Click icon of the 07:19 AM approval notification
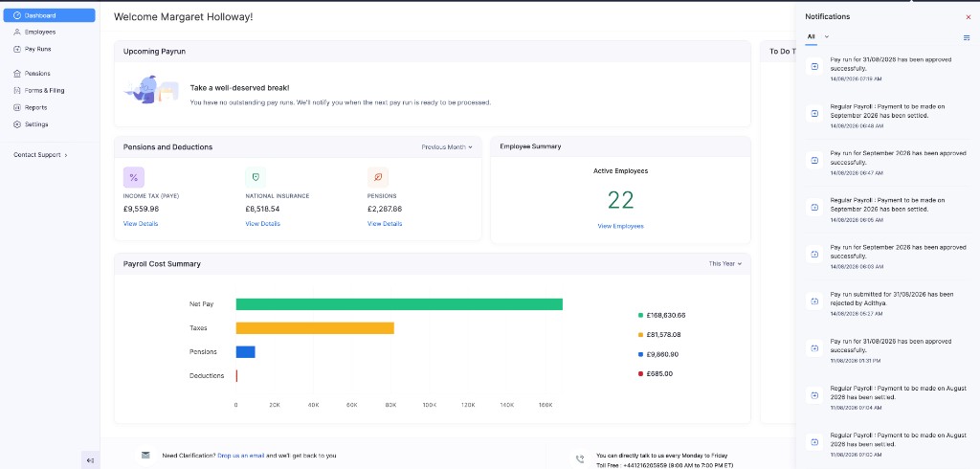Viewport: 980px width, 469px height. point(814,66)
